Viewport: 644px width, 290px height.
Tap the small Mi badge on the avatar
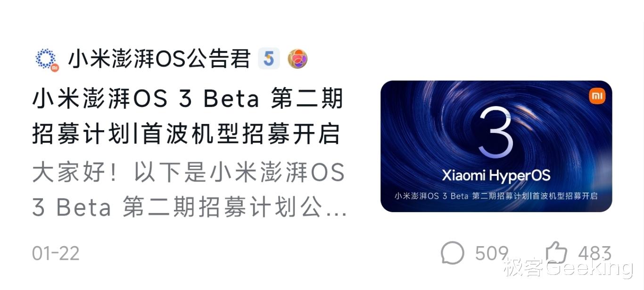point(55,68)
